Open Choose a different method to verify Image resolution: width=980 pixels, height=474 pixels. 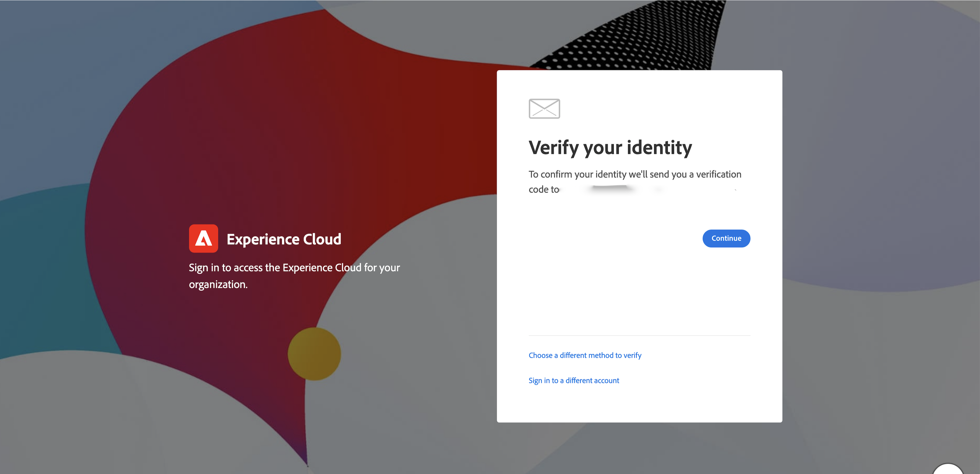585,355
